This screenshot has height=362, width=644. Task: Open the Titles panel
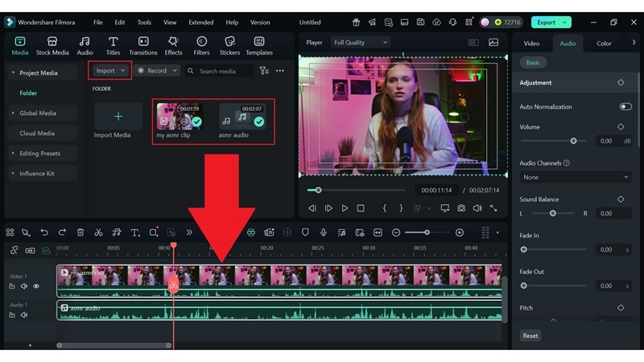point(113,46)
